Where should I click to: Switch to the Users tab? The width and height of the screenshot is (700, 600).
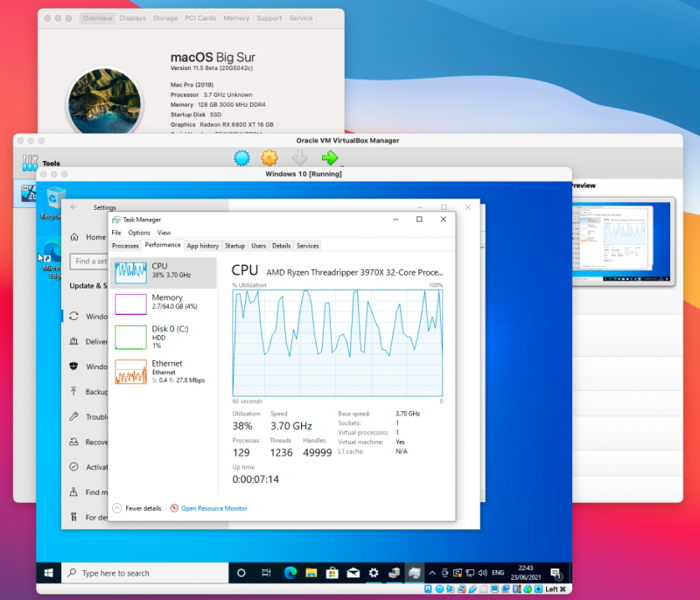[258, 246]
